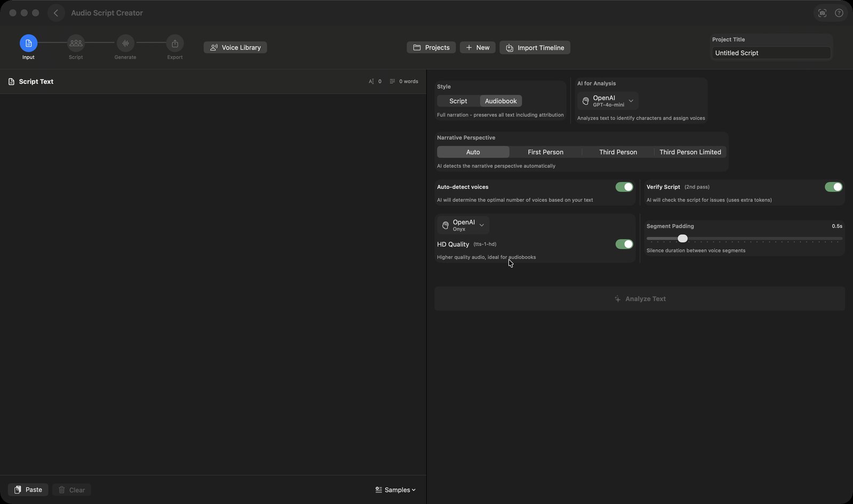The width and height of the screenshot is (853, 504).
Task: Clear the script text
Action: (71, 490)
